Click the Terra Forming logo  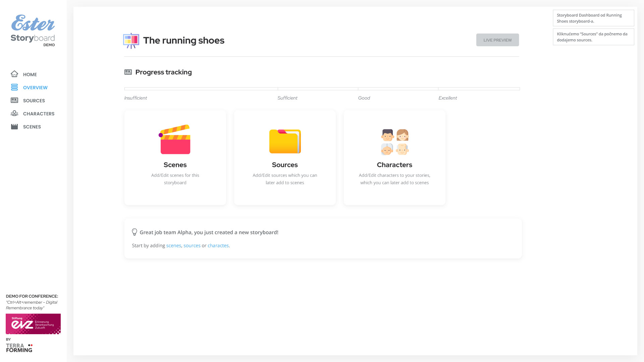pos(19,348)
